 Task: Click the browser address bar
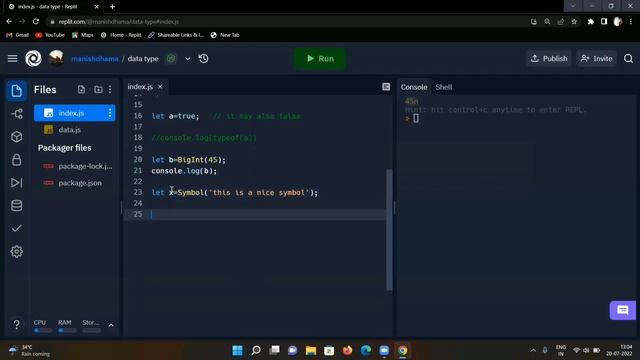pos(286,22)
